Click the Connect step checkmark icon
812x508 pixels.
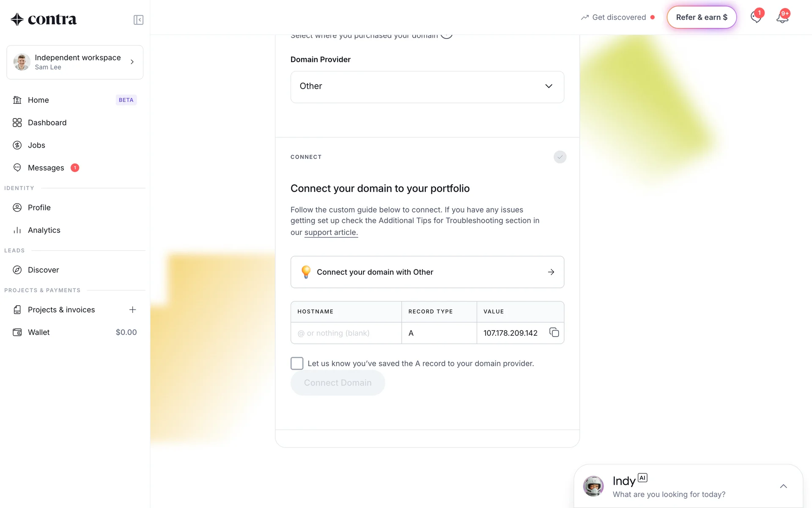tap(560, 157)
